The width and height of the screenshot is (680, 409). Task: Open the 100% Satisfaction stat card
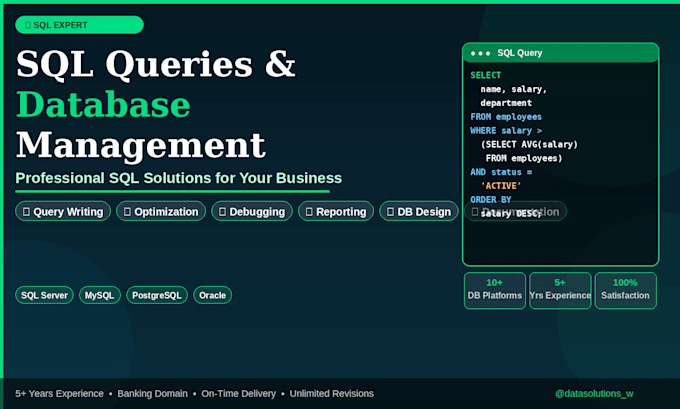pos(625,290)
